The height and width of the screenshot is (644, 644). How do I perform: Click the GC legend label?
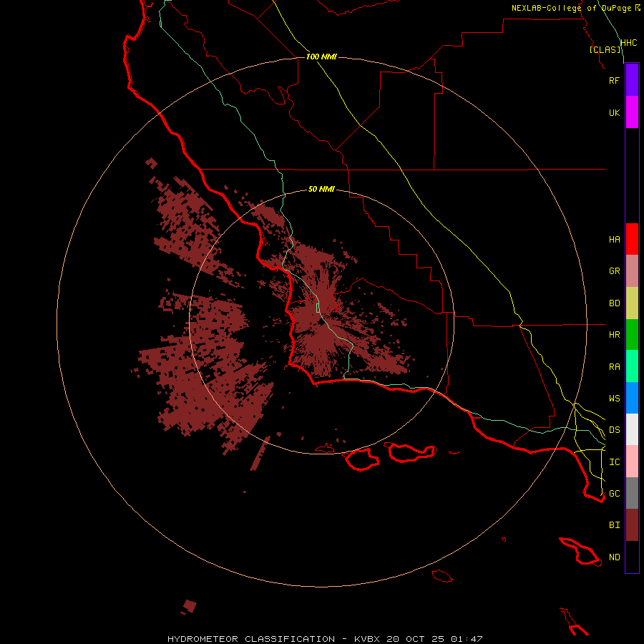[x=614, y=493]
